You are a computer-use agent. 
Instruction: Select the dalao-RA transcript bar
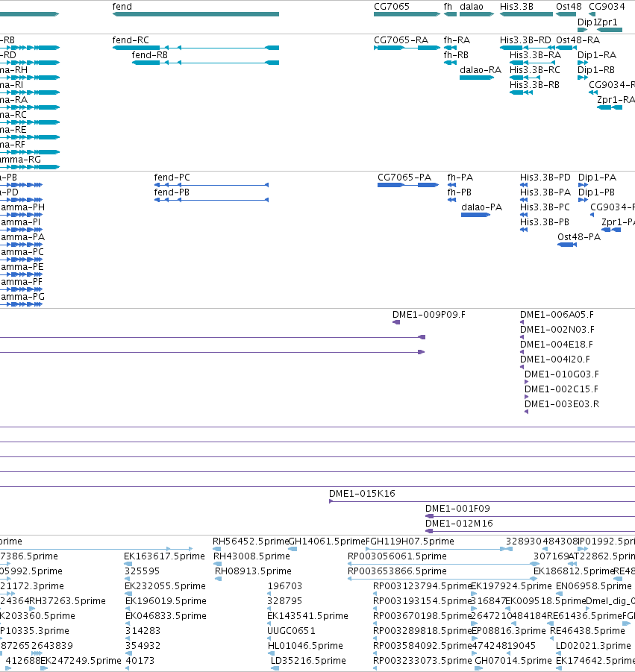click(x=477, y=78)
